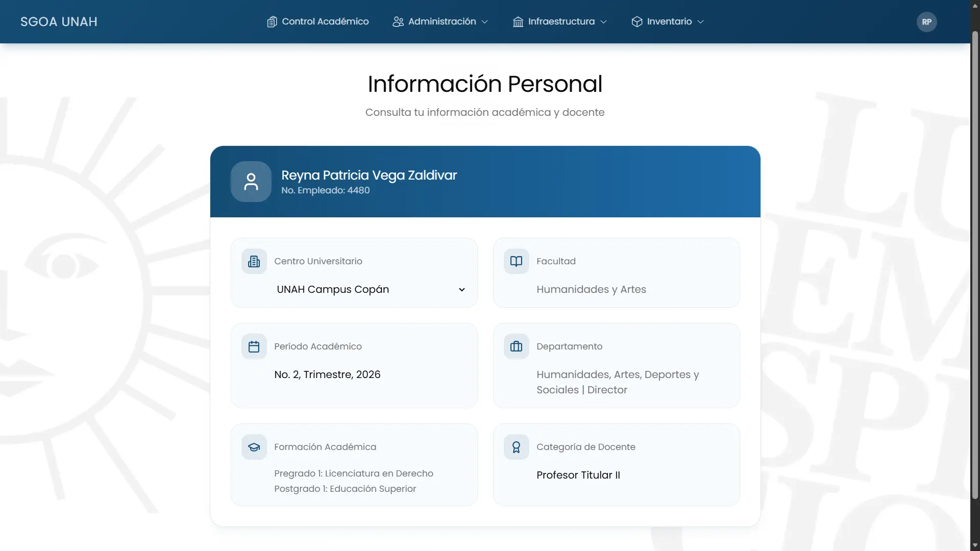980x551 pixels.
Task: Click the Centro Universitario building icon
Action: [x=254, y=261]
